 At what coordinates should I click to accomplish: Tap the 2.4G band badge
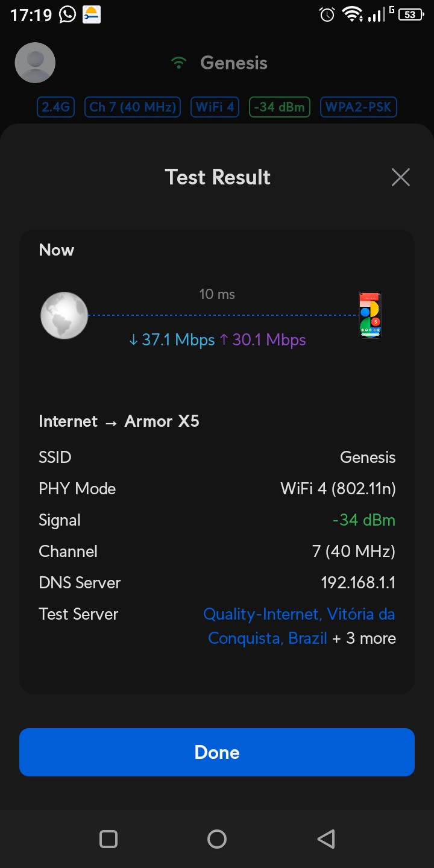click(56, 107)
